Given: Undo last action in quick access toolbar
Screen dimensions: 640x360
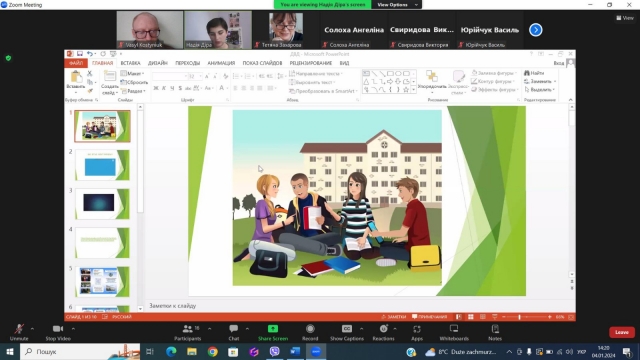Looking at the screenshot, I should tap(89, 54).
